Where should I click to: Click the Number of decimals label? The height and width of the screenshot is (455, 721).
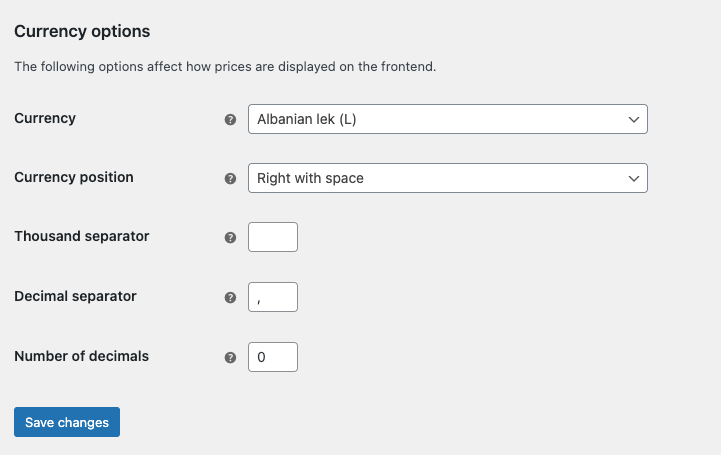[81, 356]
